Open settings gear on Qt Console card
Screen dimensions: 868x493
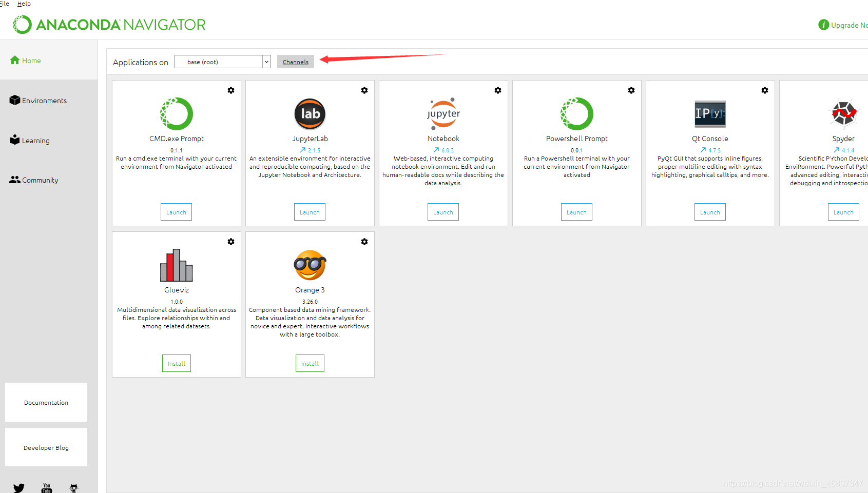point(765,90)
